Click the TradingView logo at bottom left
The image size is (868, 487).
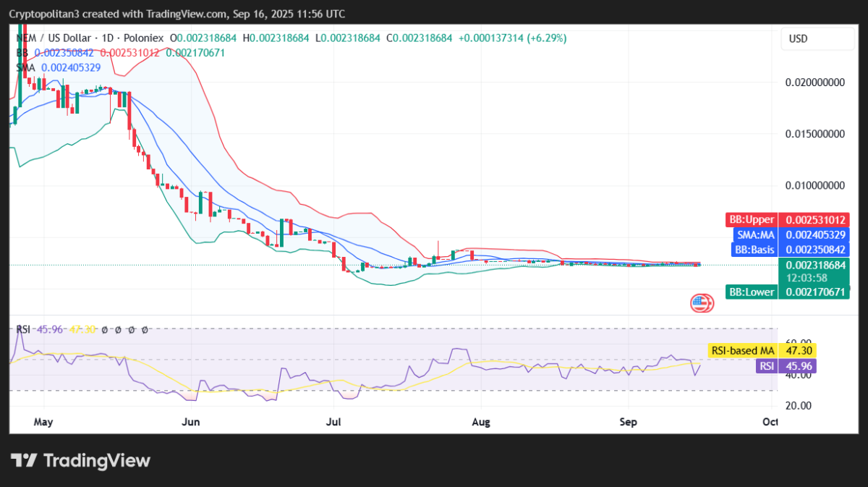[x=80, y=461]
